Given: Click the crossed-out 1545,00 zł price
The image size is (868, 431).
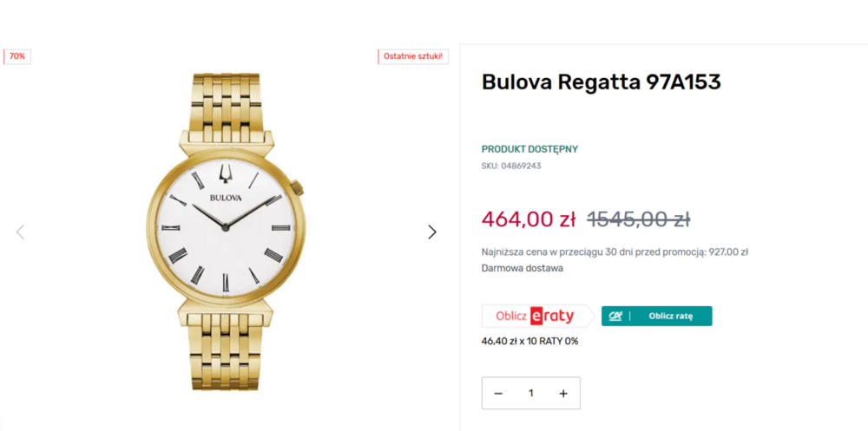Looking at the screenshot, I should coord(638,219).
